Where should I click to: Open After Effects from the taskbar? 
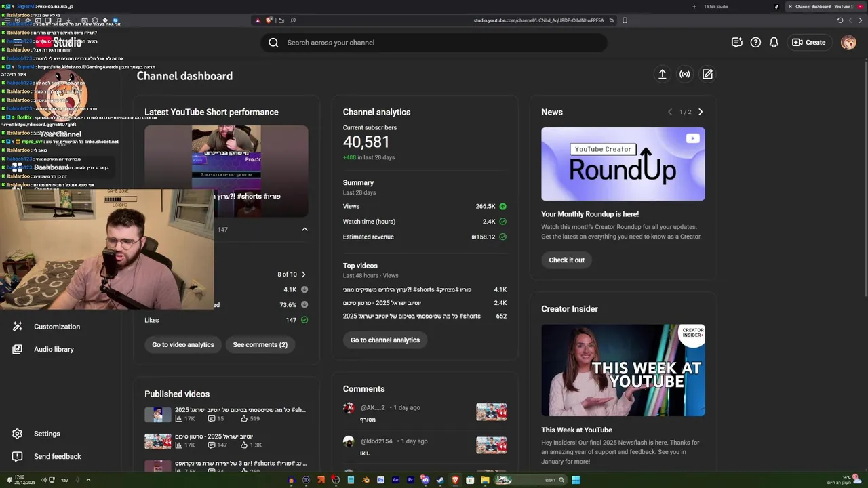[x=395, y=480]
